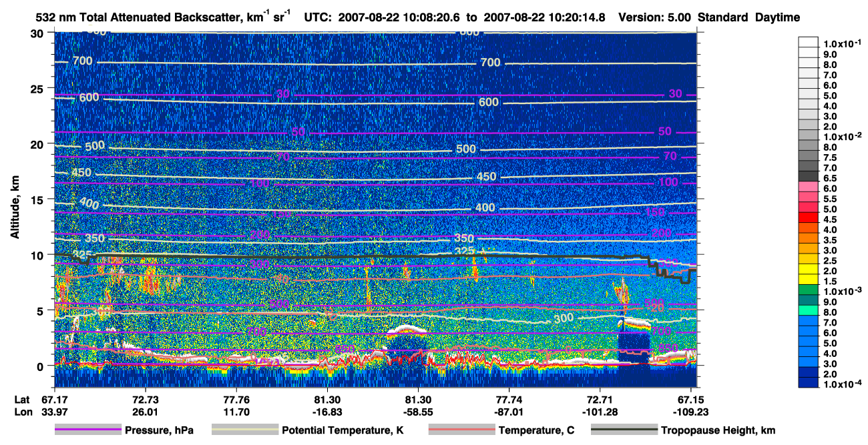868x445 pixels.
Task: Click the 'Potential Temperature, K' legend label
Action: click(343, 430)
